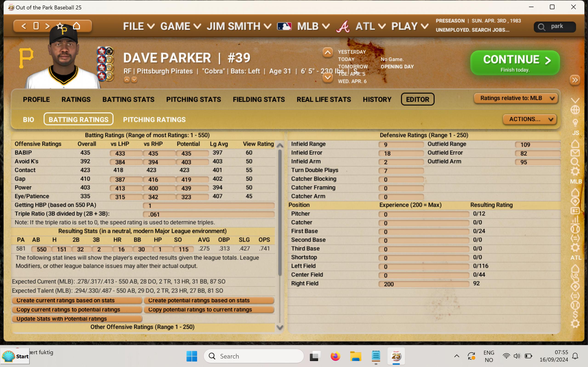Go back using the left arrow icon
588x367 pixels.
click(24, 26)
